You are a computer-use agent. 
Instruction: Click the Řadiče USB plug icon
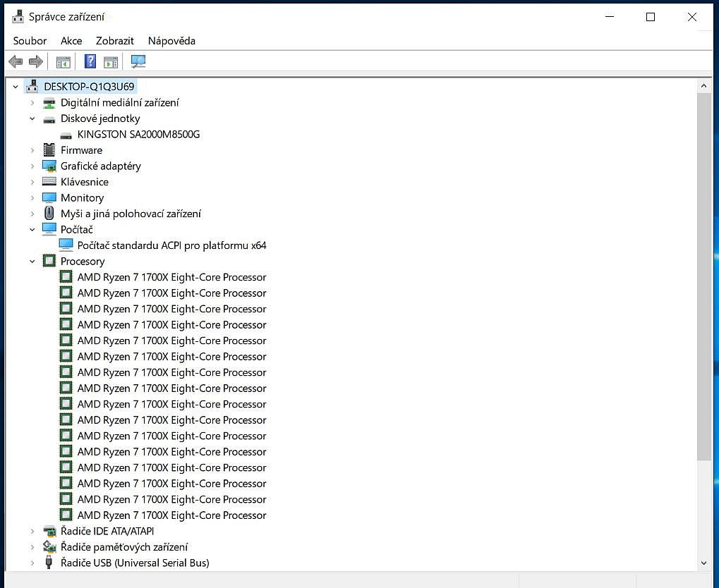(49, 563)
